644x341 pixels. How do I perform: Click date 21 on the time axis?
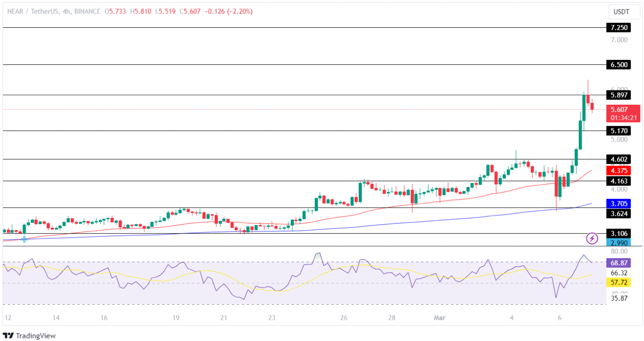coord(224,318)
